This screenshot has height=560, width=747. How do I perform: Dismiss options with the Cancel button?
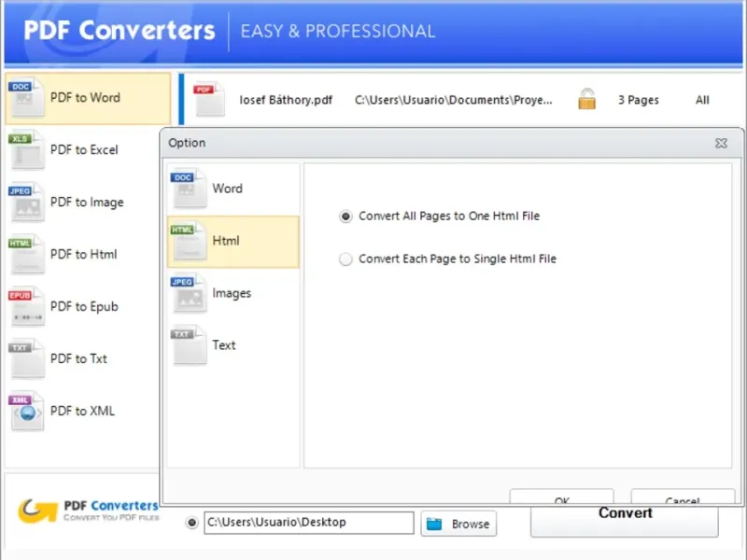pos(683,497)
